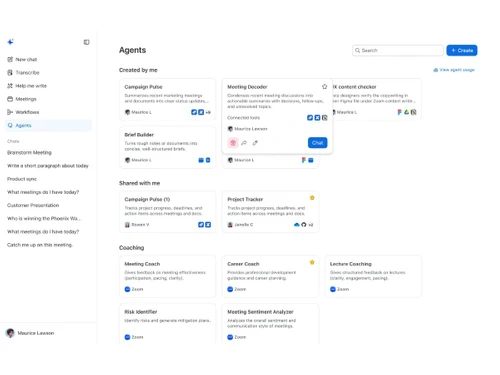Click the pink delete icon on Meeting Decoder

pyautogui.click(x=233, y=143)
